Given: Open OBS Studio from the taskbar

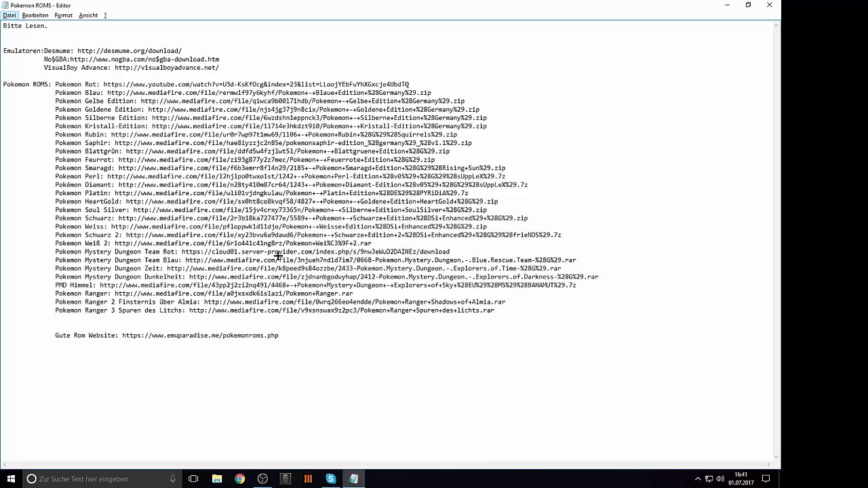Looking at the screenshot, I should [x=262, y=479].
